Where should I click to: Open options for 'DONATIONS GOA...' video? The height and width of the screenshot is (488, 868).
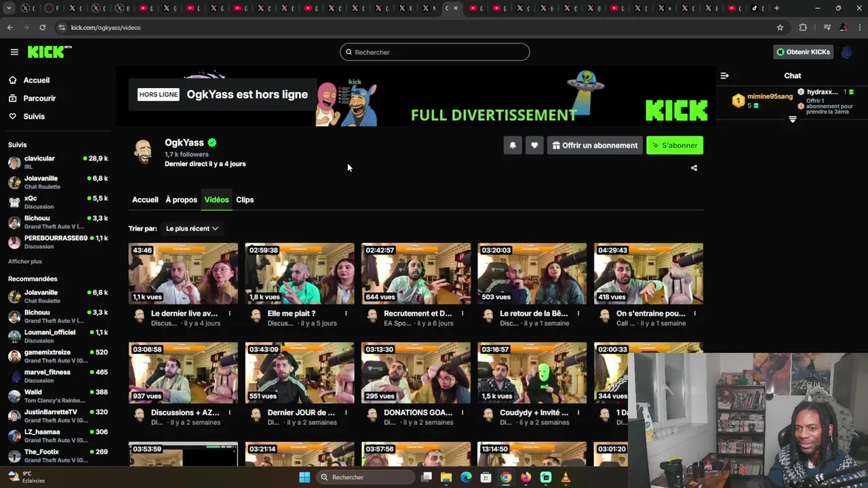tap(462, 413)
